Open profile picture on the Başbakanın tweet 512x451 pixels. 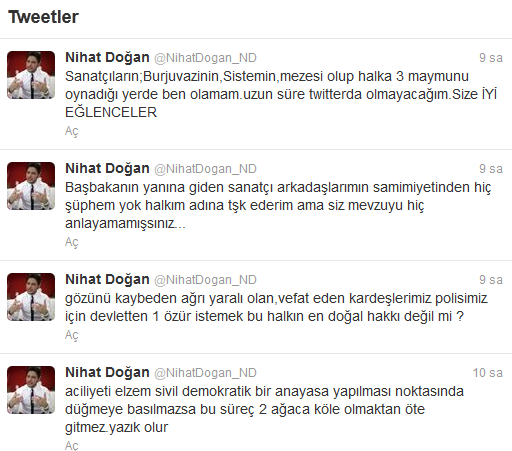(31, 186)
